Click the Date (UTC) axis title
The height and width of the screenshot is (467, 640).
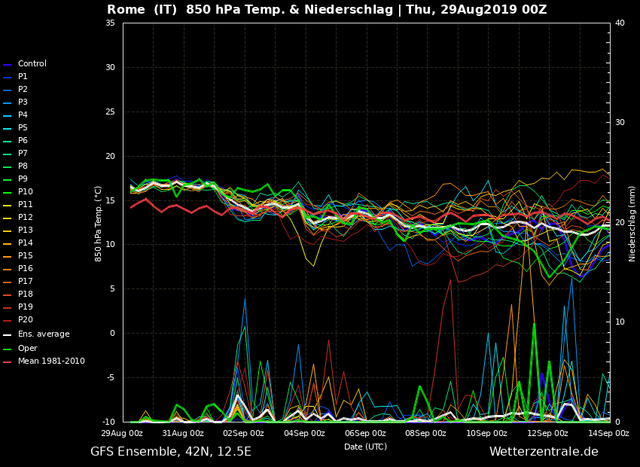(365, 447)
